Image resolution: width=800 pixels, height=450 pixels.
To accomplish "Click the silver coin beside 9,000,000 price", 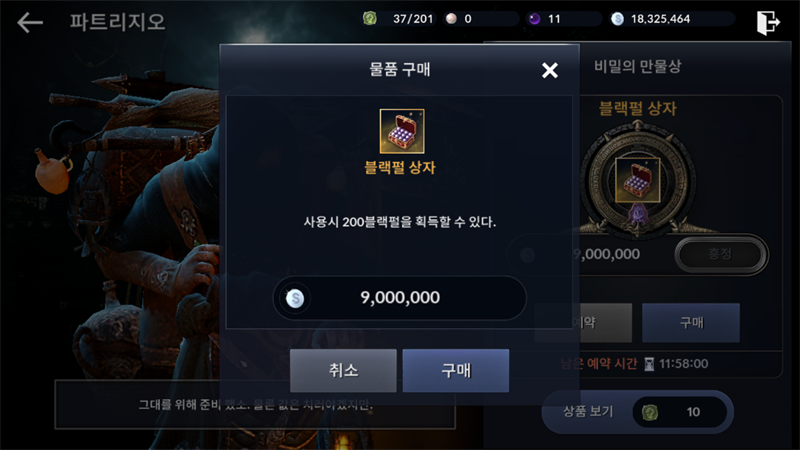I will pyautogui.click(x=295, y=298).
